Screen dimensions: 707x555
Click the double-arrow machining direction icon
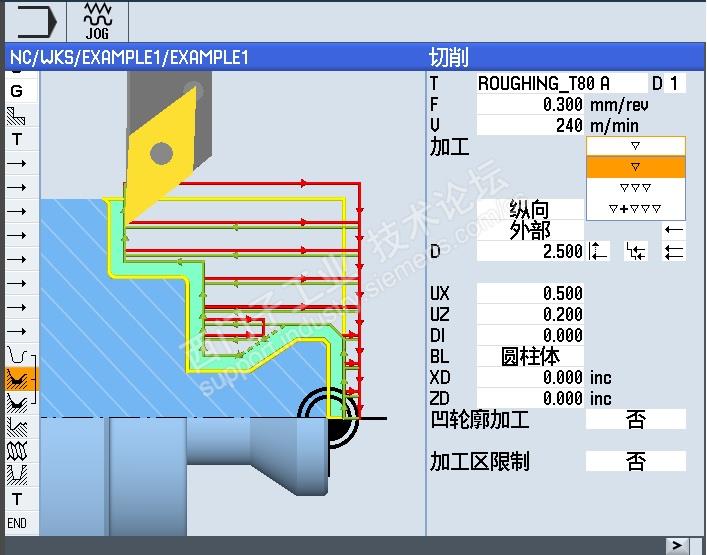pos(674,252)
